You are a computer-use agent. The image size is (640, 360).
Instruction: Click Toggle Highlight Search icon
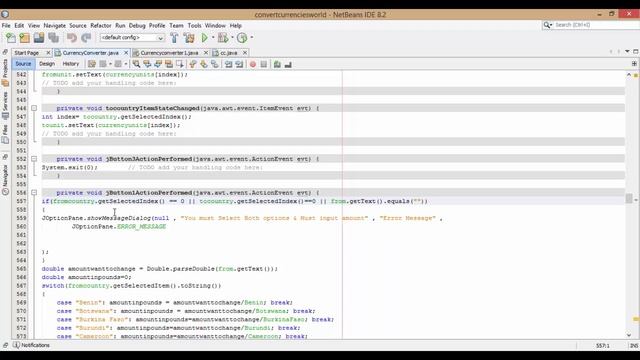pos(169,64)
